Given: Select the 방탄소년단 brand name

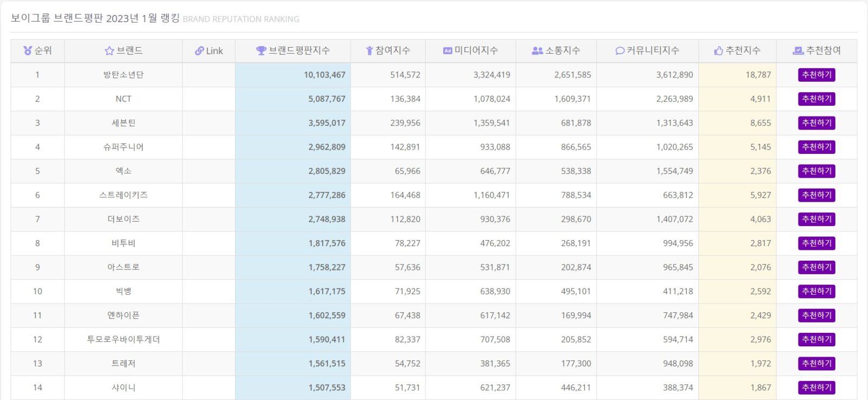Looking at the screenshot, I should click(124, 75).
